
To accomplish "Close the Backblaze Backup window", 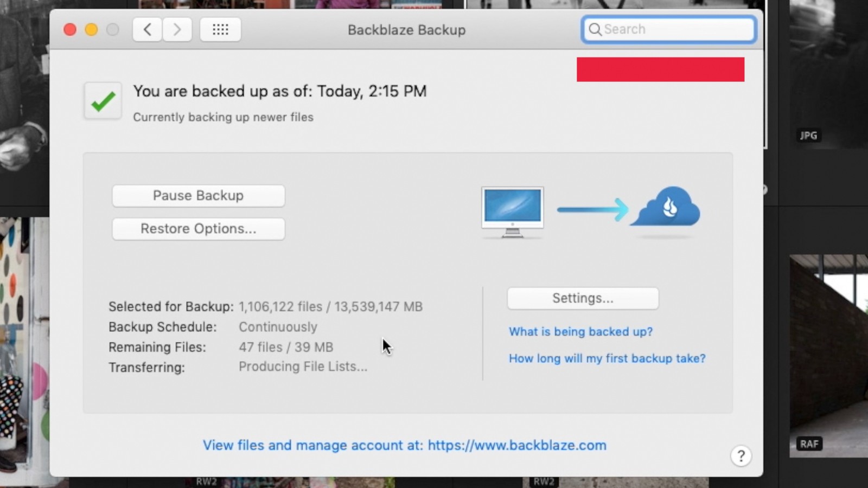I will click(70, 30).
